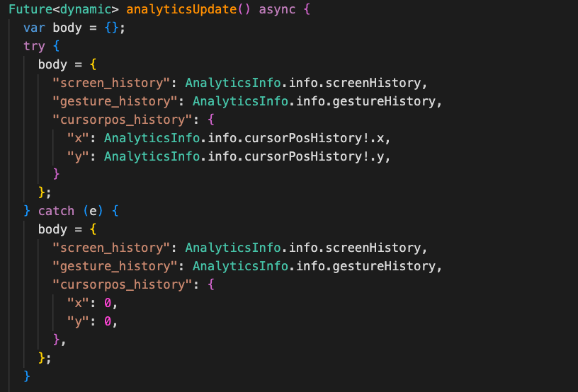Click the "y" key with AnalyticsInfo value
This screenshot has width=578, height=392.
click(78, 157)
